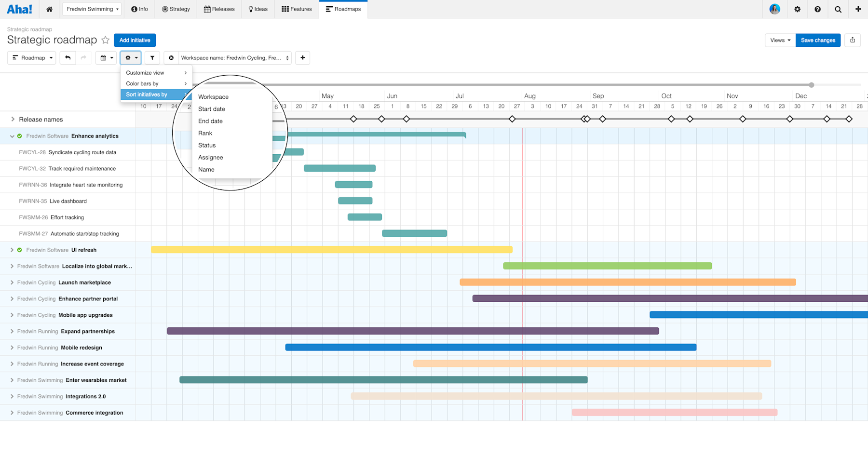The height and width of the screenshot is (457, 868).
Task: Click the Add initiative button
Action: 135,40
